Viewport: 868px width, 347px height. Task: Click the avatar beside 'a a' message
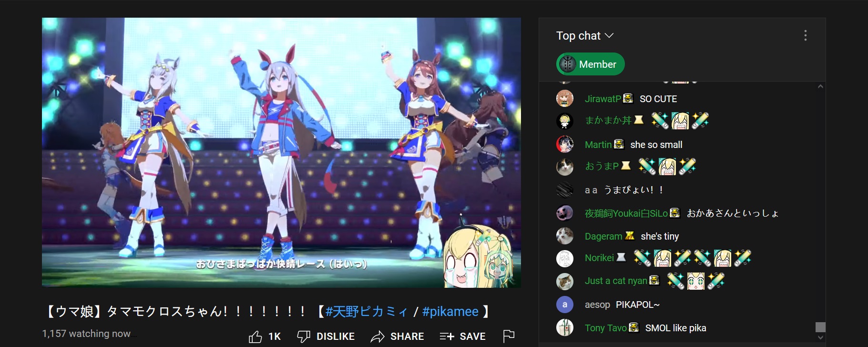565,189
